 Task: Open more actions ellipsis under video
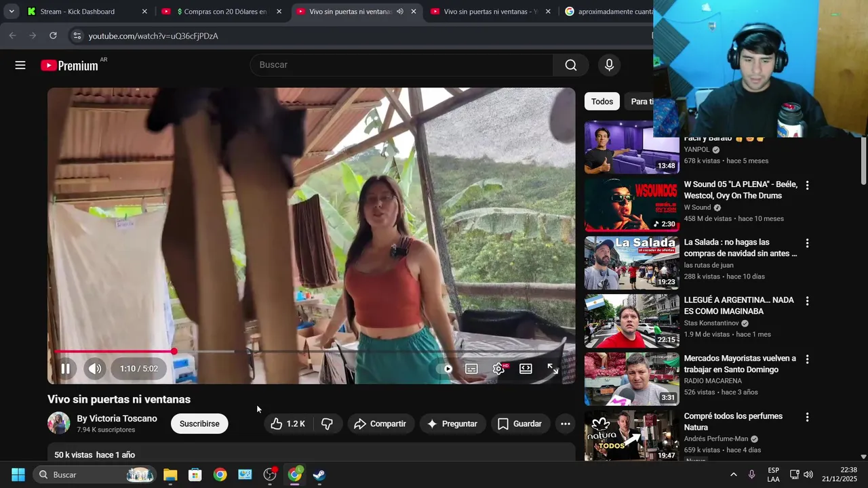(x=566, y=424)
